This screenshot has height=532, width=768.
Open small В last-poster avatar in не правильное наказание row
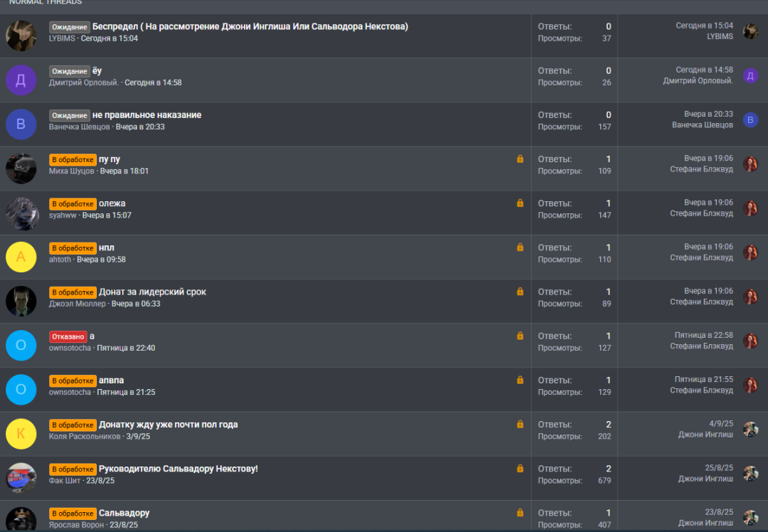(x=750, y=119)
